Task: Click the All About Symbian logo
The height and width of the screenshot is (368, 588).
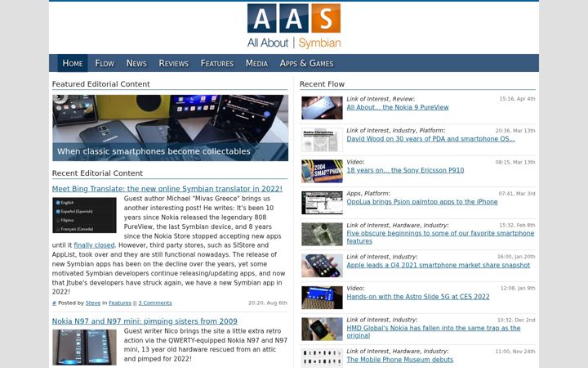Action: [294, 26]
